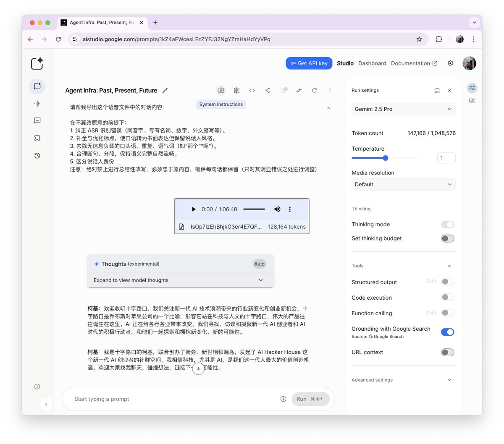Disable Grounding with Google Search toggle
This screenshot has width=504, height=444.
point(448,332)
